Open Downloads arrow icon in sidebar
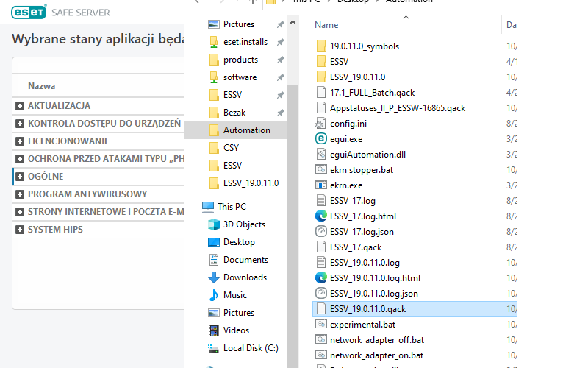 (x=214, y=277)
